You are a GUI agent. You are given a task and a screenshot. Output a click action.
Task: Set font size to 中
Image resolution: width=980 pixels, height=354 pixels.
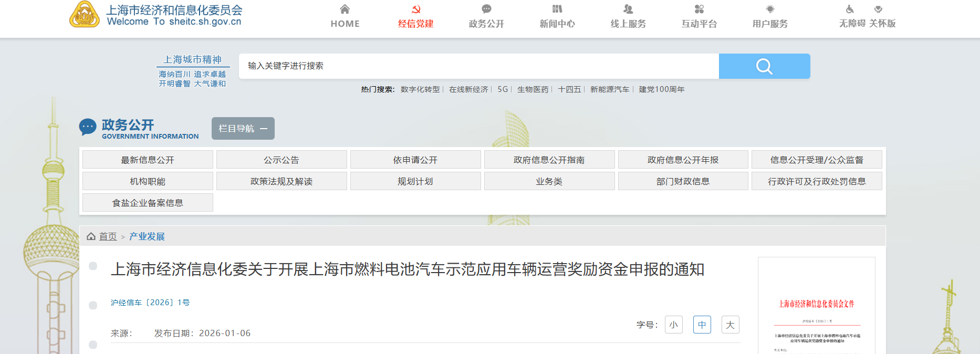pos(702,325)
